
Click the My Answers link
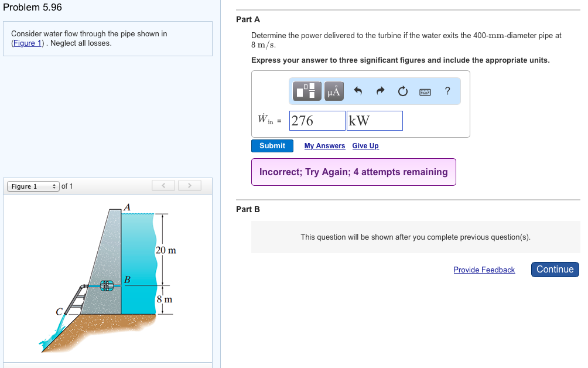point(324,145)
